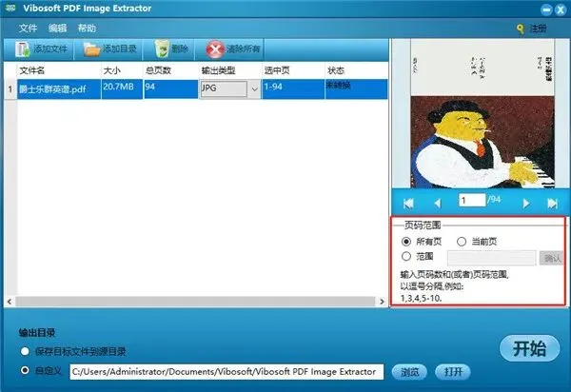The height and width of the screenshot is (392, 571).
Task: Choose 自定义 output directory option
Action: [25, 370]
